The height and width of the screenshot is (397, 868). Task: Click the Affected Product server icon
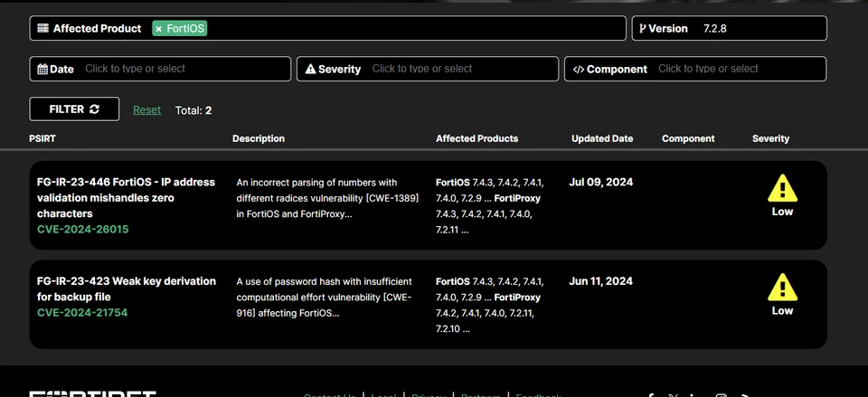coord(42,28)
